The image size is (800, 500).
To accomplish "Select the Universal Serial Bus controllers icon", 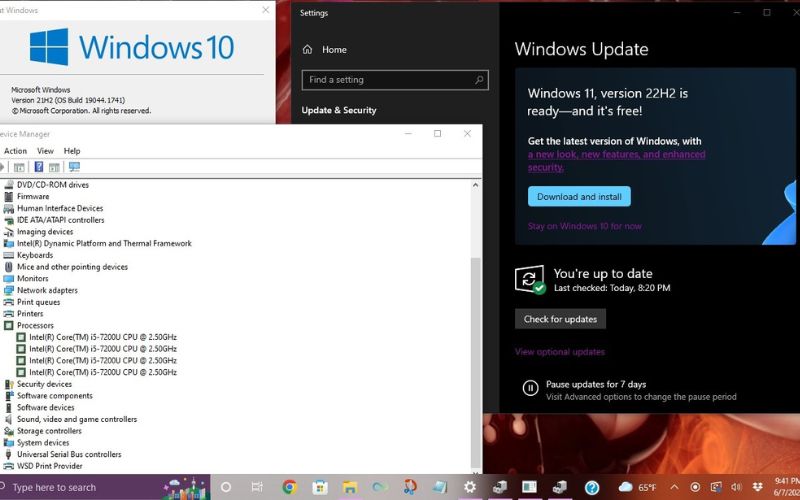I will click(x=8, y=455).
